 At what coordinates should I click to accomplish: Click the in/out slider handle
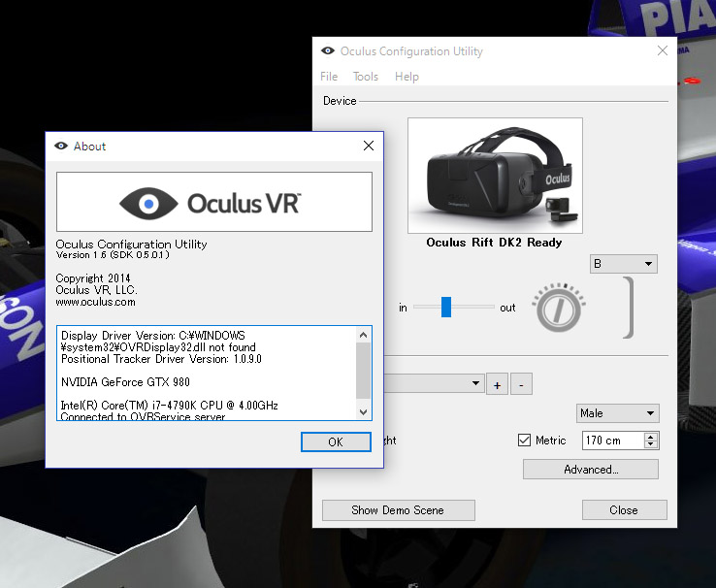(446, 308)
